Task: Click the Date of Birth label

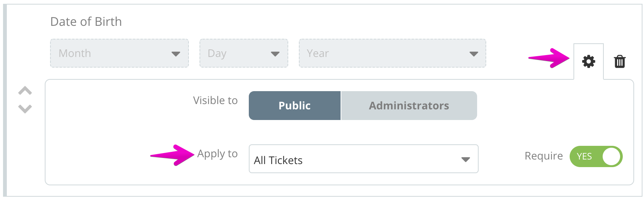Action: tap(86, 22)
